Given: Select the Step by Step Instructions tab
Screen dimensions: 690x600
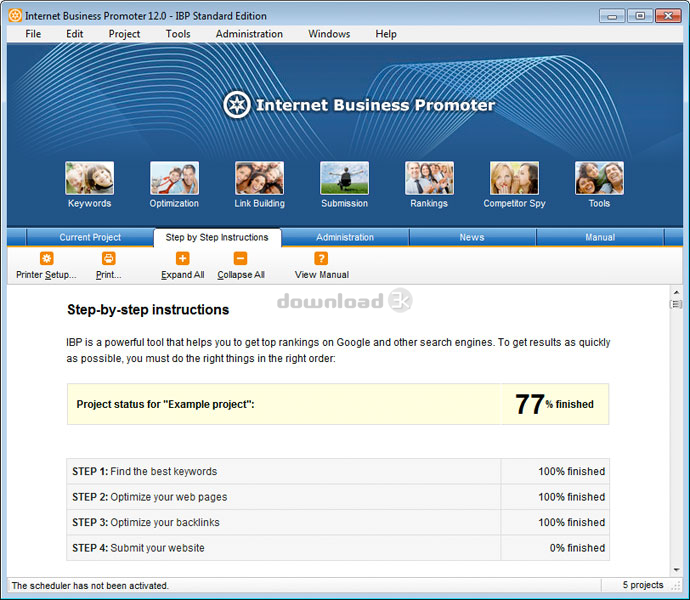Looking at the screenshot, I should [x=217, y=237].
